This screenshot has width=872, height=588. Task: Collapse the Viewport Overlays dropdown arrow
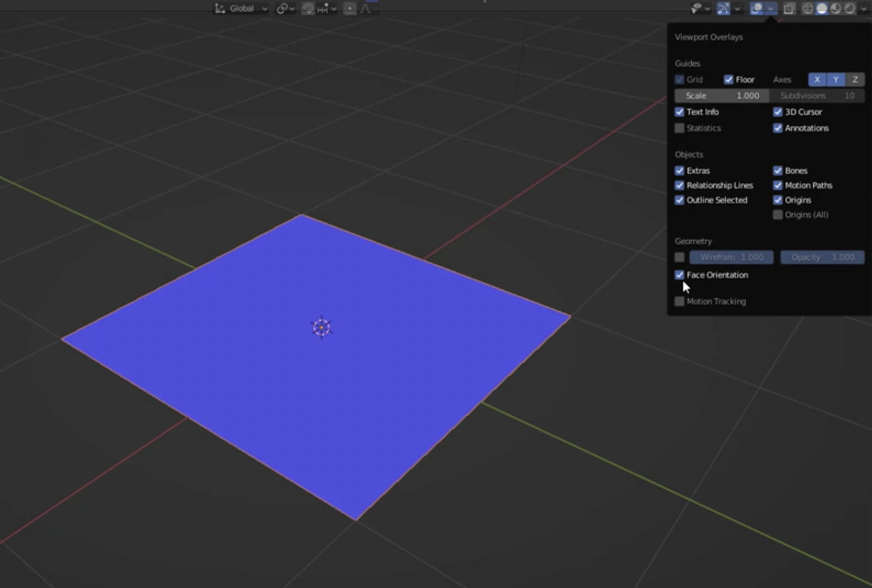771,8
